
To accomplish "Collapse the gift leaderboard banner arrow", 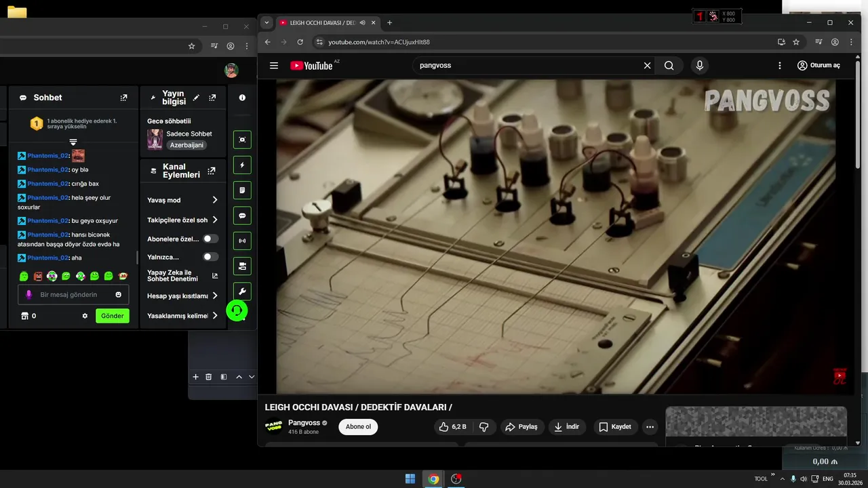I will click(x=73, y=142).
